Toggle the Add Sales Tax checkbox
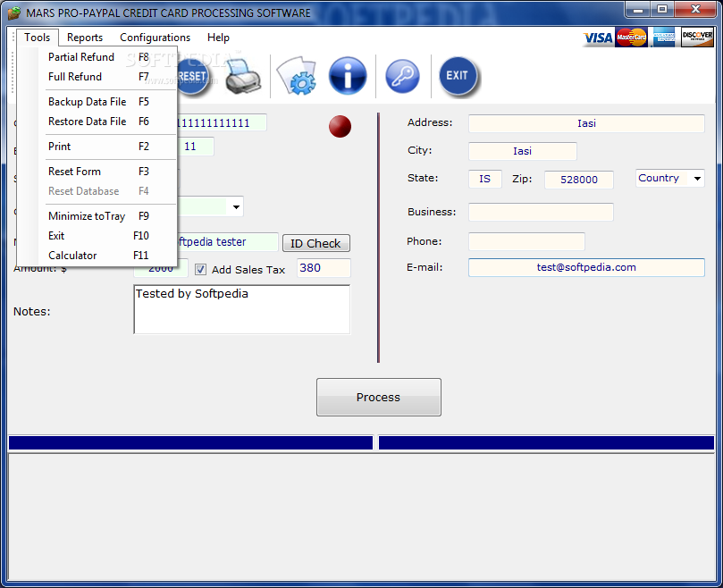This screenshot has width=723, height=588. [x=200, y=269]
